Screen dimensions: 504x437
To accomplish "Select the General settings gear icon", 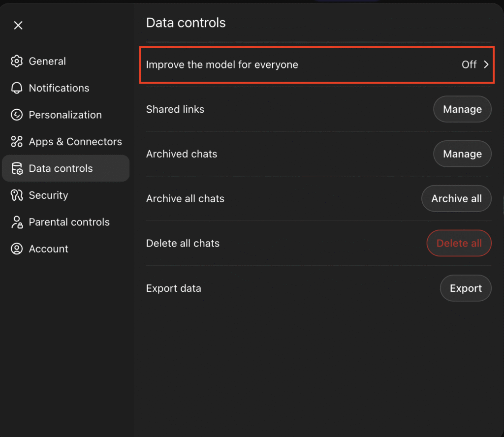I will pos(16,61).
